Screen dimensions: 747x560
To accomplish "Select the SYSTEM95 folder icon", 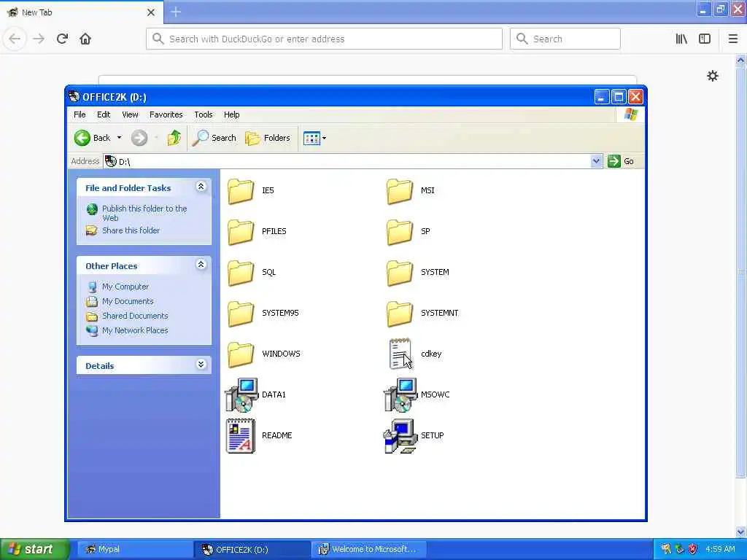I will point(241,314).
